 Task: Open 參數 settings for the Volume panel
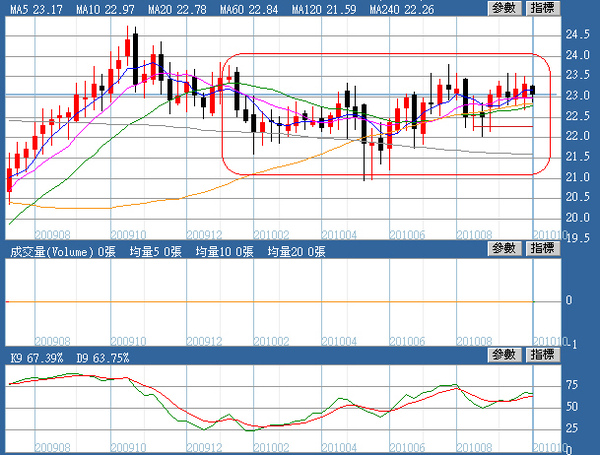(x=504, y=248)
